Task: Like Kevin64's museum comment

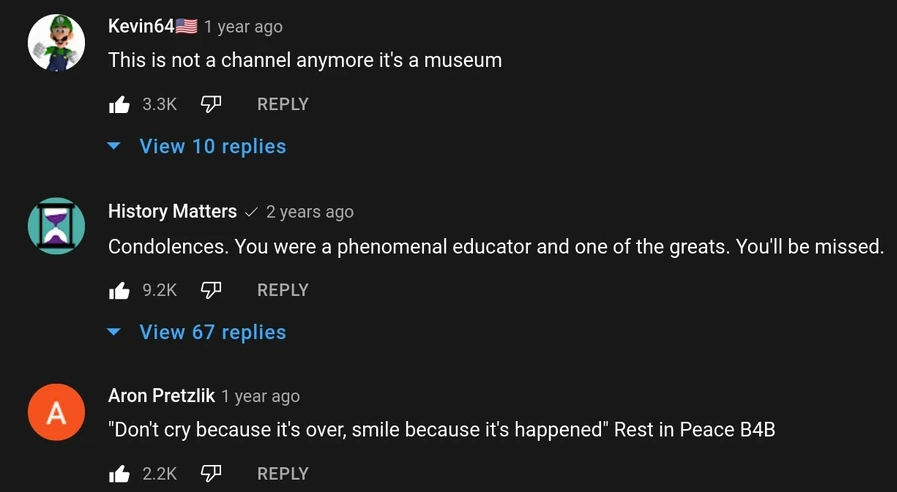Action: pos(119,104)
